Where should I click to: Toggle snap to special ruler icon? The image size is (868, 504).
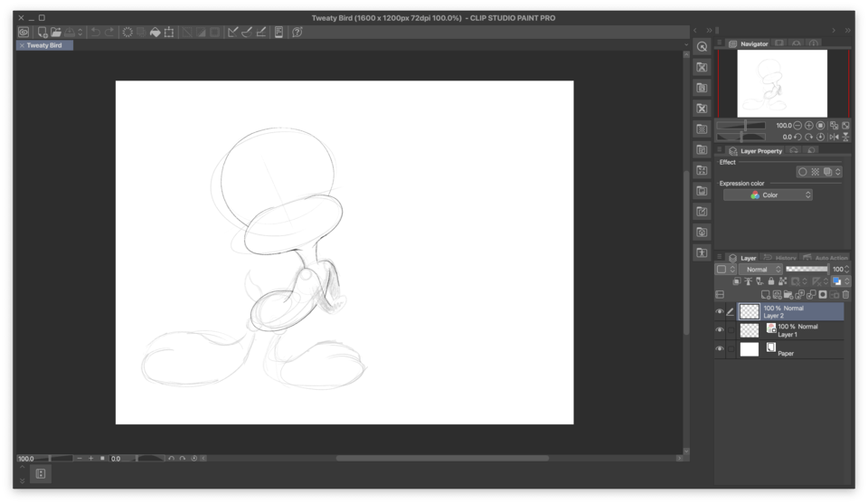[x=247, y=33]
